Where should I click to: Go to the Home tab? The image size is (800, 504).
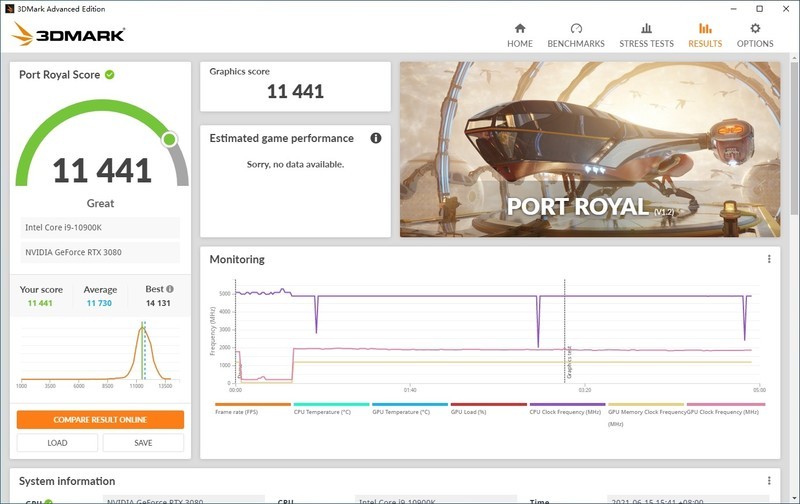coord(519,35)
